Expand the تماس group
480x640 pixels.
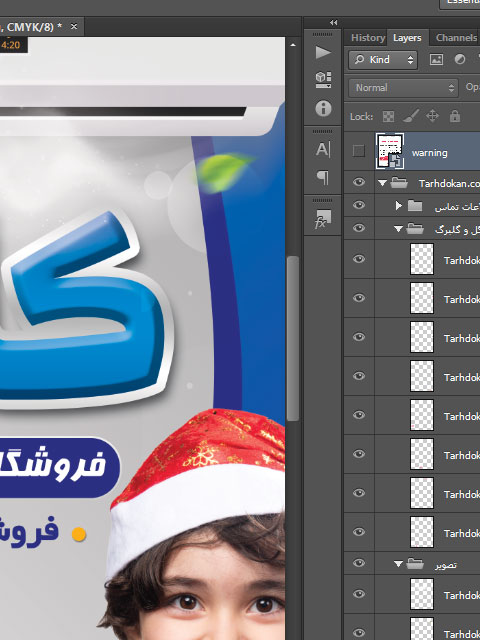click(399, 206)
